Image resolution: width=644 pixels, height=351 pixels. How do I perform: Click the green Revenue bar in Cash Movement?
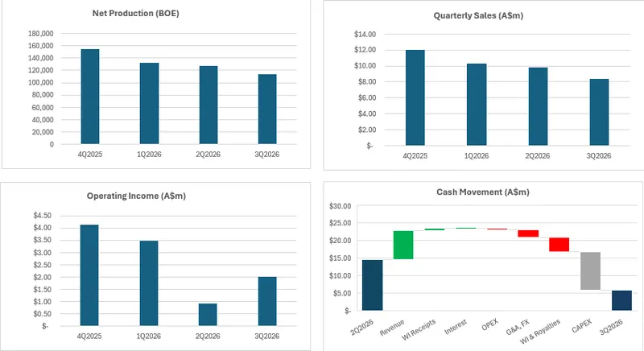click(403, 245)
